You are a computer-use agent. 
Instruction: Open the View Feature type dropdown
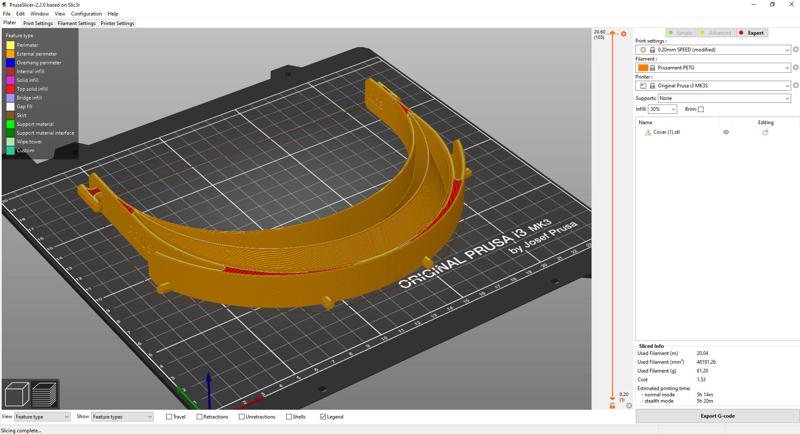pos(42,417)
